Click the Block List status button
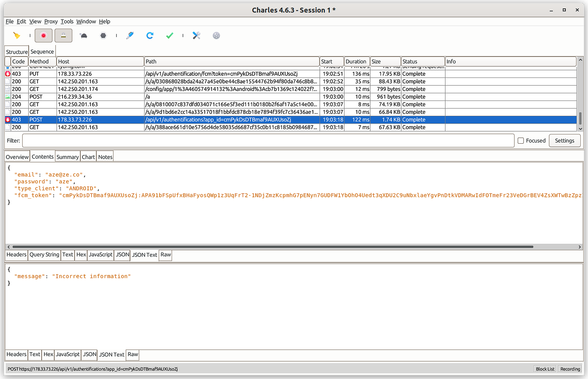588x379 pixels. click(x=545, y=369)
